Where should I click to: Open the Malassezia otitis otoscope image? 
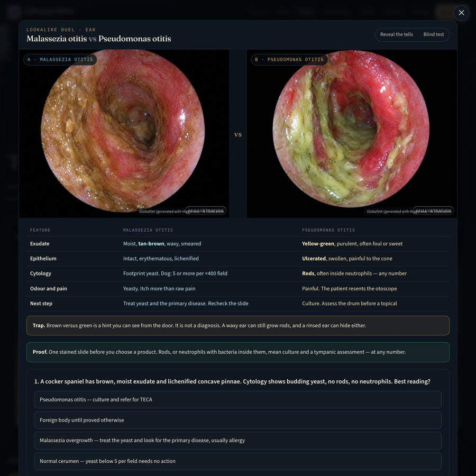tap(124, 134)
